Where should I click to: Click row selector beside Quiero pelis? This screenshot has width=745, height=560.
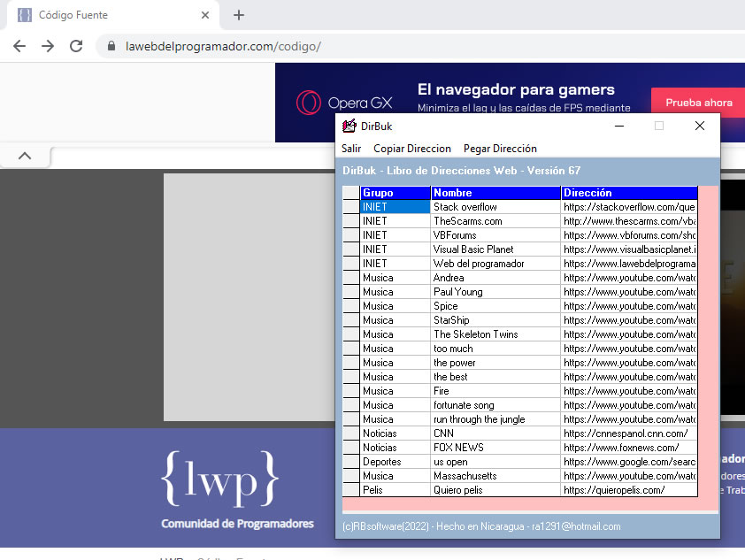(x=351, y=490)
